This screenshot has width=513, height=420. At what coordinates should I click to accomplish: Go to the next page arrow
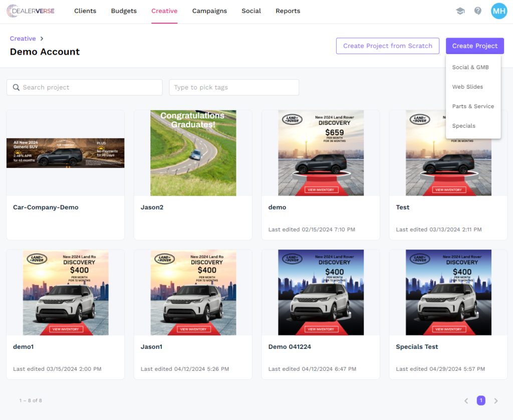(496, 400)
